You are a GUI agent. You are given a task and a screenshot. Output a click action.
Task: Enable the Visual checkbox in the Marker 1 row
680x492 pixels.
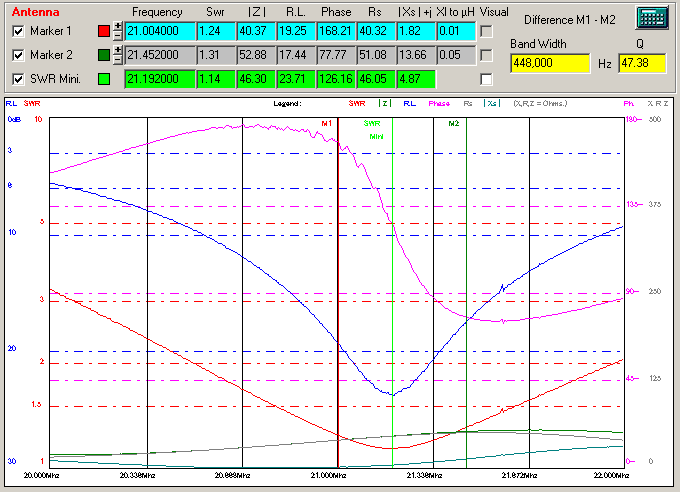coord(486,31)
